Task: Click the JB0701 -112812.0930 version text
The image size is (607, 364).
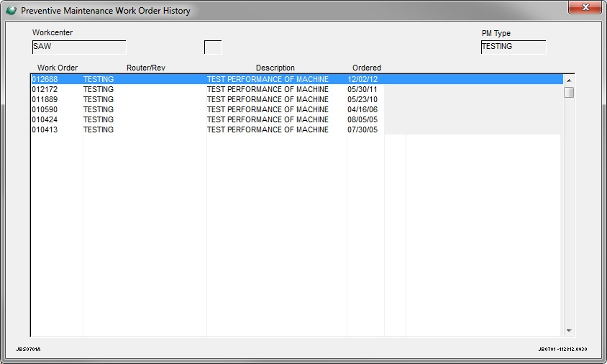Action: tap(562, 350)
